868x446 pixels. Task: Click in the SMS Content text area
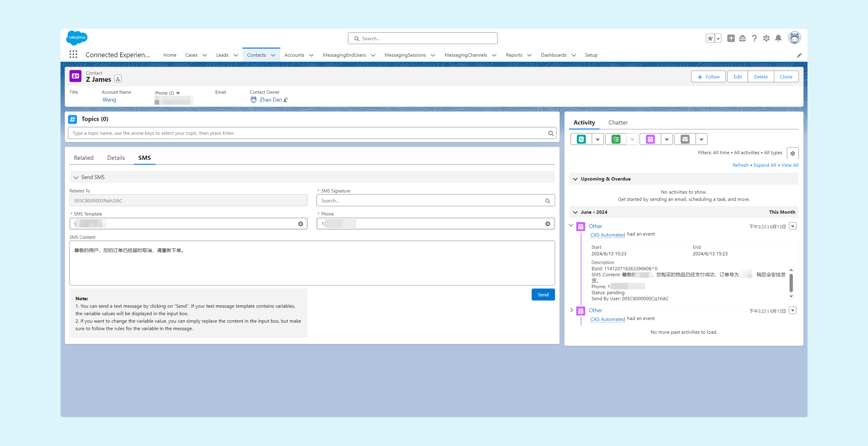[x=312, y=263]
